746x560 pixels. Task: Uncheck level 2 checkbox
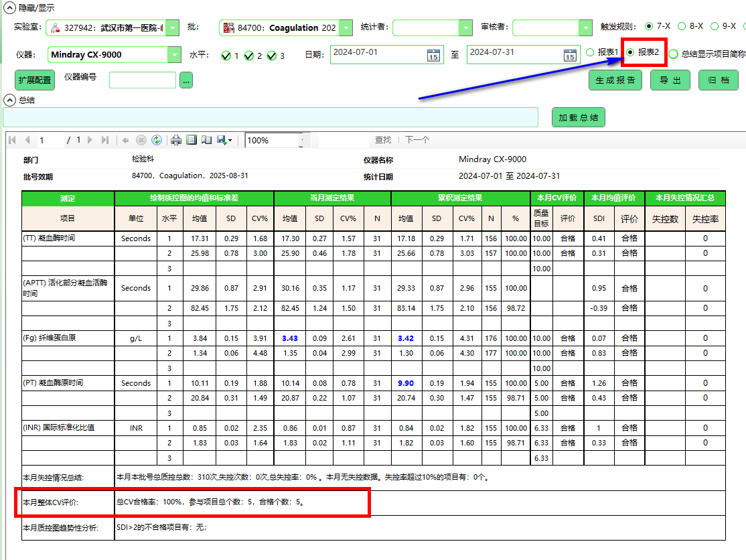point(249,56)
